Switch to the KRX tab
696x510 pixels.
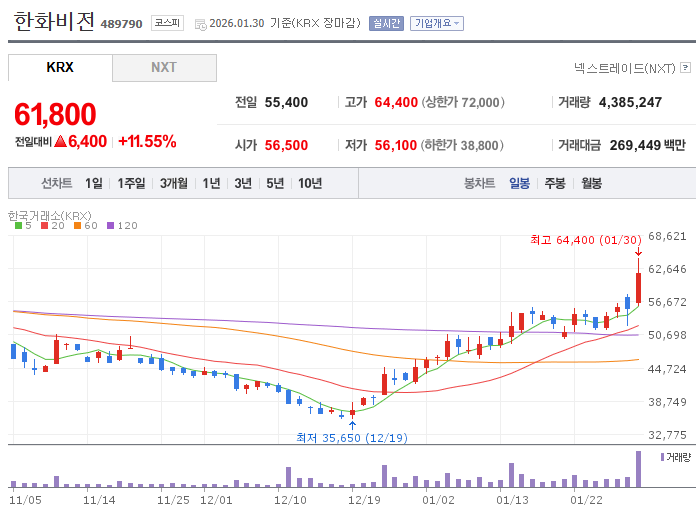[60, 67]
